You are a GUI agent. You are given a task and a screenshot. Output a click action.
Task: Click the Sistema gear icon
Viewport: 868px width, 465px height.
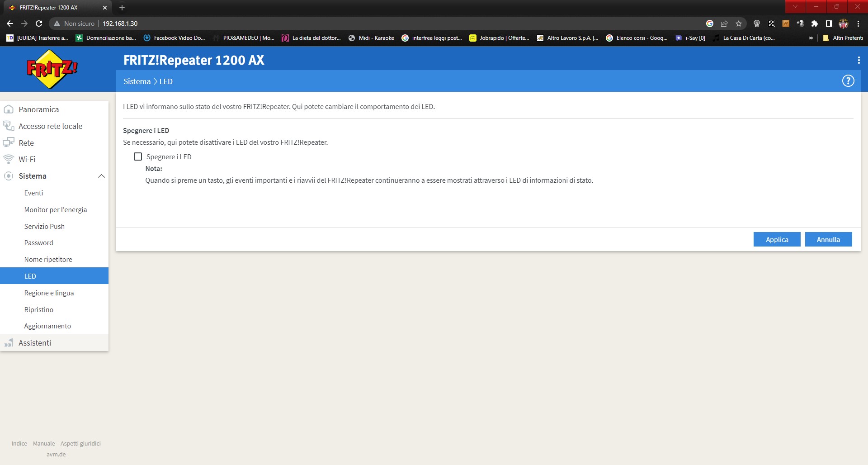(9, 176)
